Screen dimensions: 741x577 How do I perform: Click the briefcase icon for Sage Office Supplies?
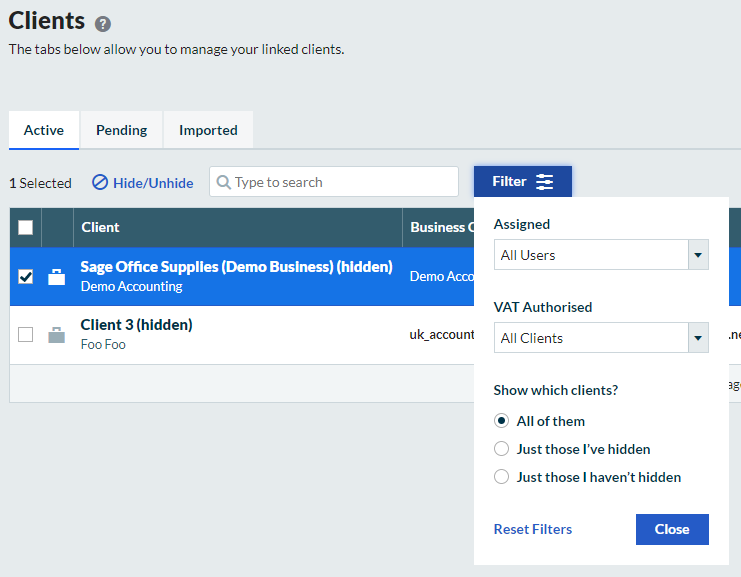(57, 277)
